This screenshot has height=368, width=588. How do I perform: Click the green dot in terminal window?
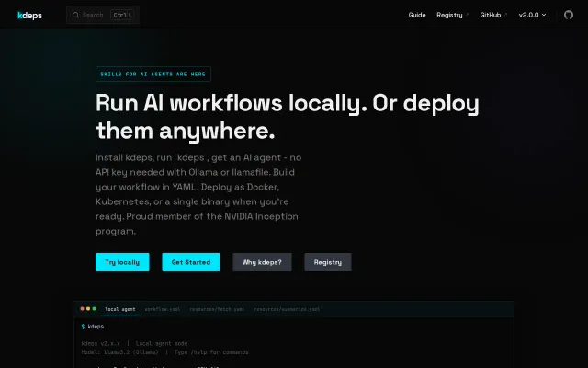tap(94, 309)
